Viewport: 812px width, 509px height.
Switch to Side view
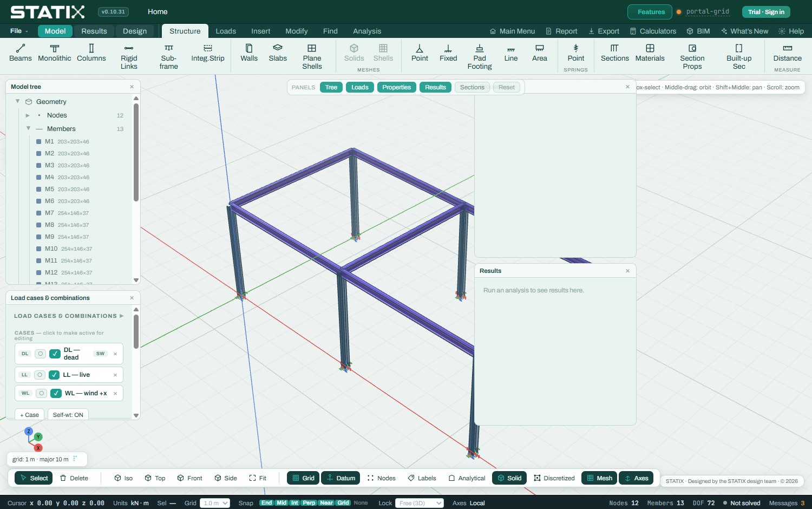pyautogui.click(x=226, y=478)
